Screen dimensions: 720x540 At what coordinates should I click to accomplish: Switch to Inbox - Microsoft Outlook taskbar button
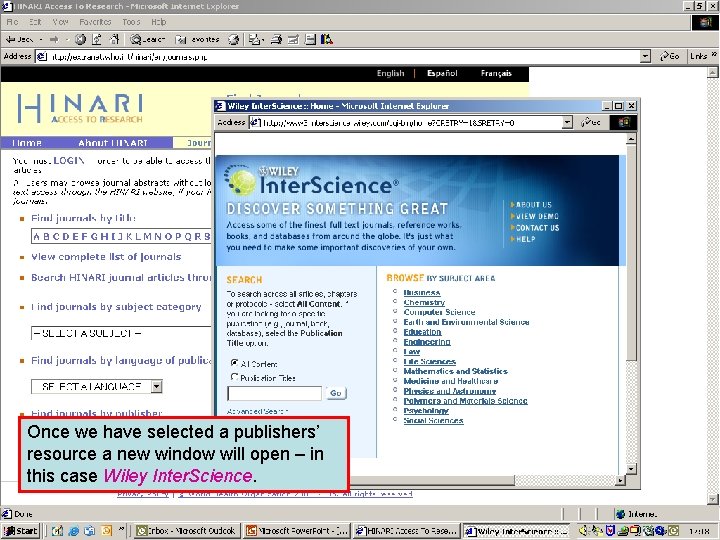click(x=187, y=531)
